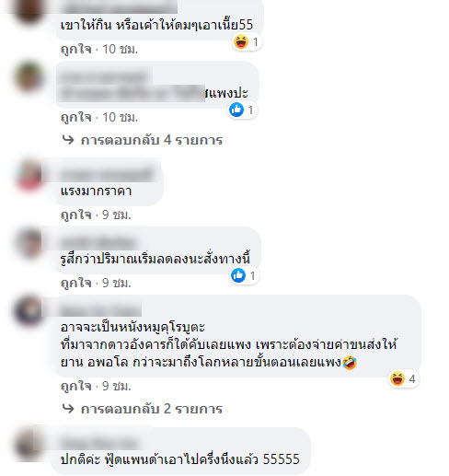Click ถูกใจ under the 'รู้สึกว่าปริมาณ' comment
The image size is (449, 476).
pyautogui.click(x=76, y=283)
